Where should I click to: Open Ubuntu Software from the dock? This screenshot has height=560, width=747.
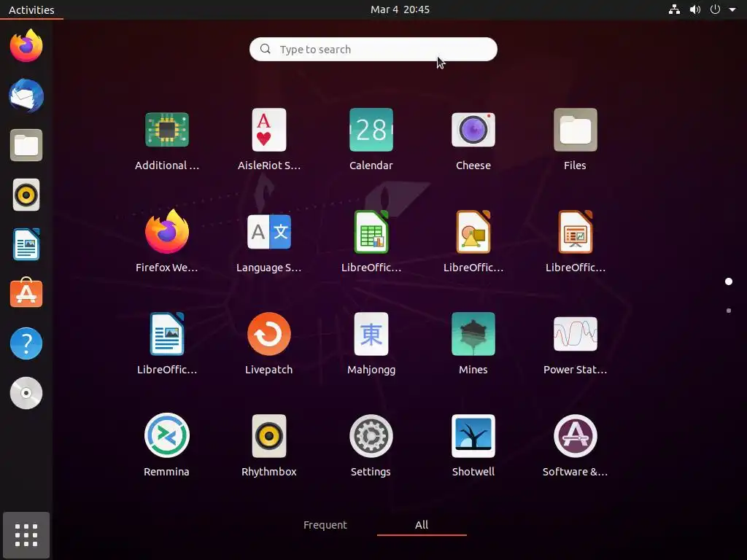26,293
